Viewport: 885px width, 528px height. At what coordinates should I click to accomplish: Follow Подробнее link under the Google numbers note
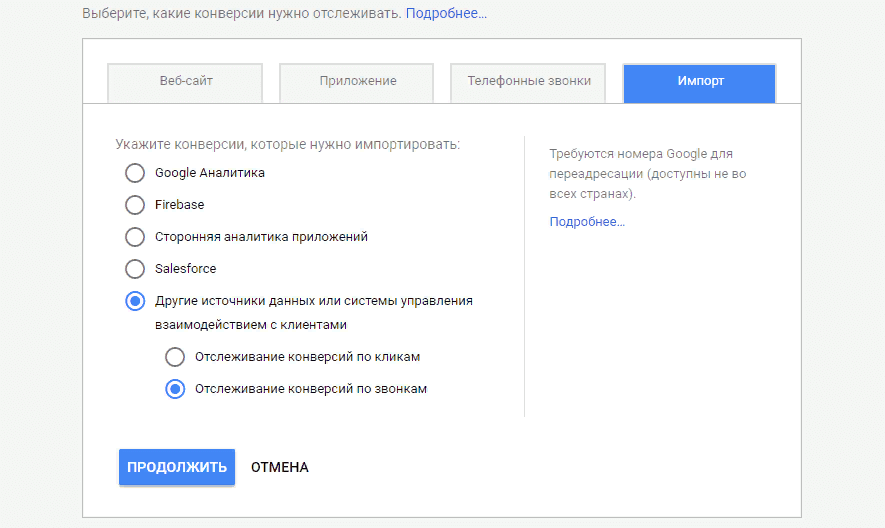(587, 222)
